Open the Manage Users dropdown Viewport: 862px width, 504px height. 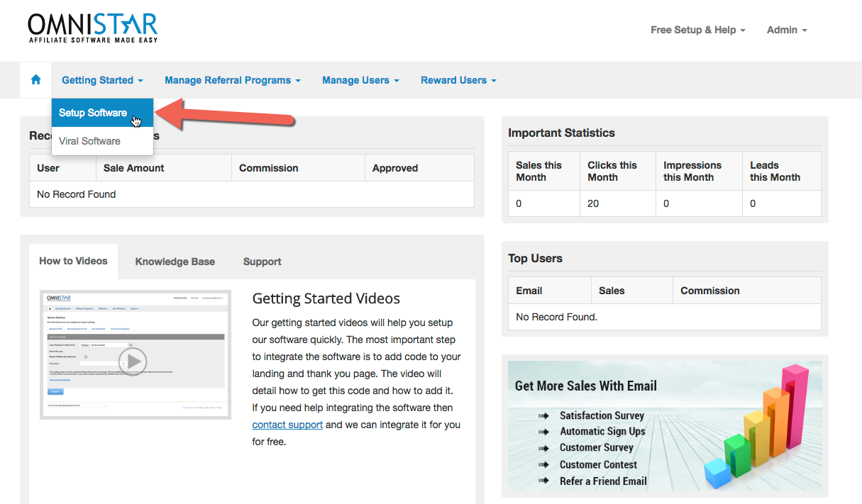(360, 80)
